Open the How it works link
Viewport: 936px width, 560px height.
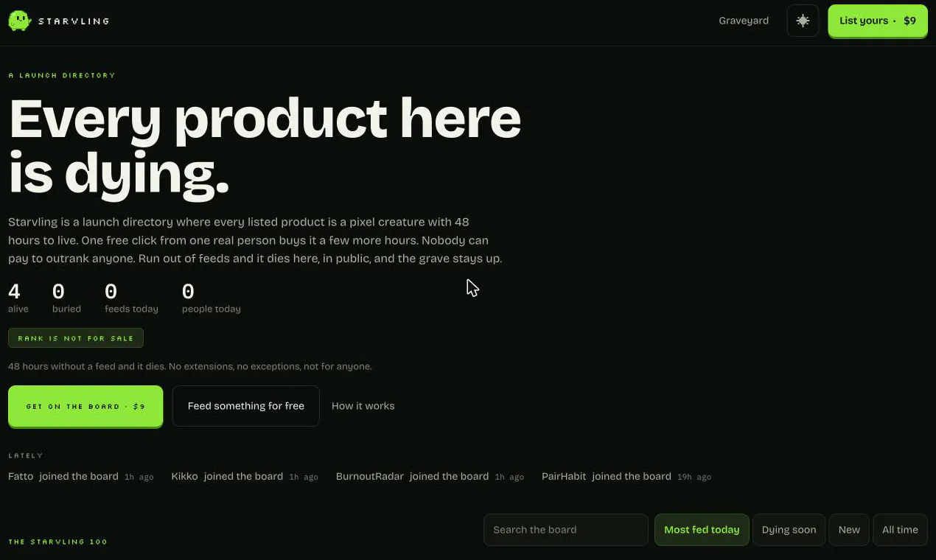(x=363, y=406)
